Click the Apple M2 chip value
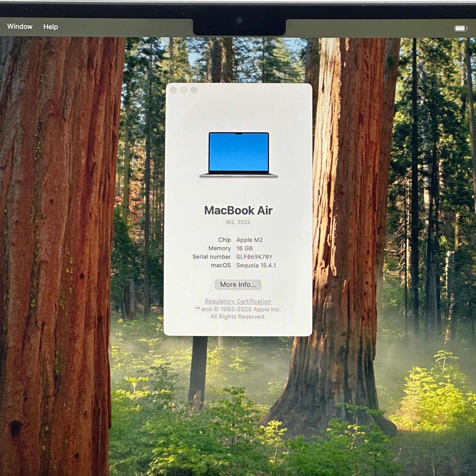 [x=249, y=240]
